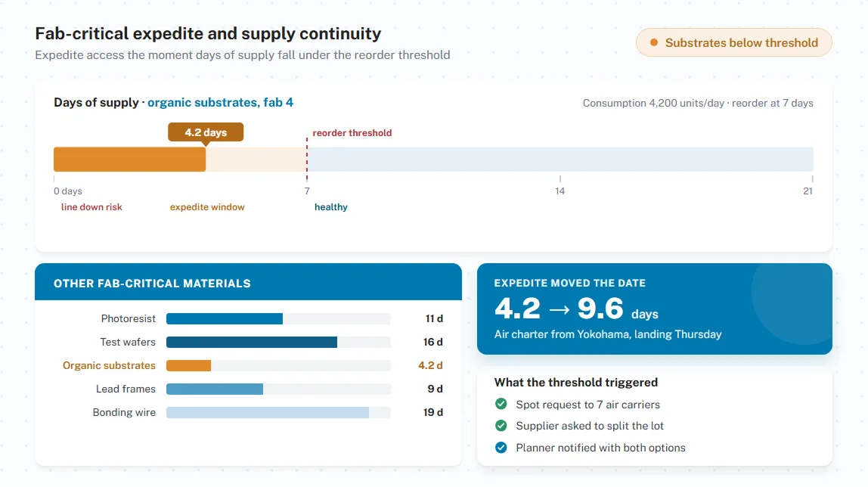
Task: Click blue check icon beside Planner notified
Action: 501,447
